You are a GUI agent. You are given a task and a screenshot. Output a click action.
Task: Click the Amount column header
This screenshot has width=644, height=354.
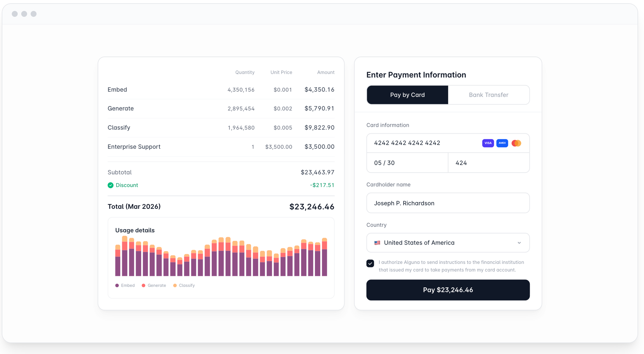click(326, 72)
